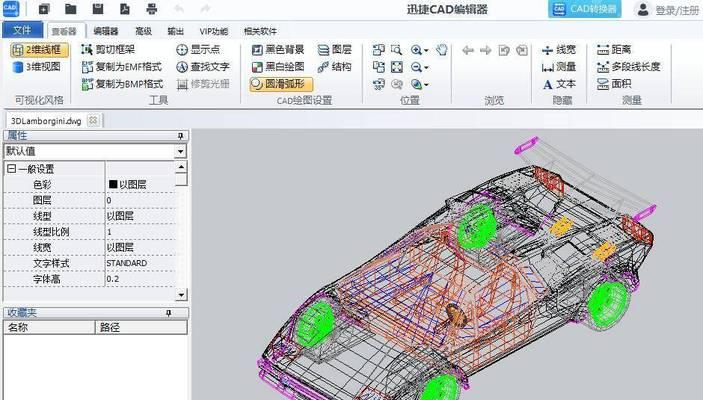Switch to the 查看器 tab

tap(65, 31)
